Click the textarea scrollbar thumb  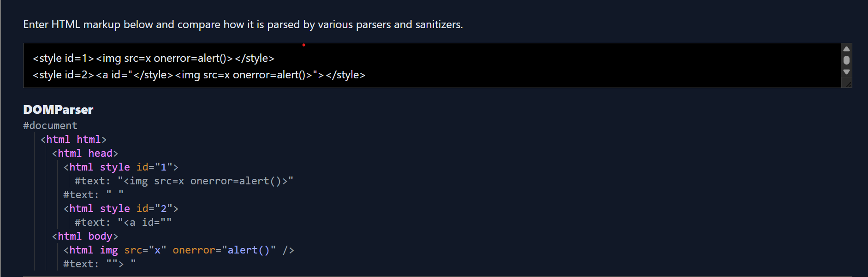(x=846, y=60)
